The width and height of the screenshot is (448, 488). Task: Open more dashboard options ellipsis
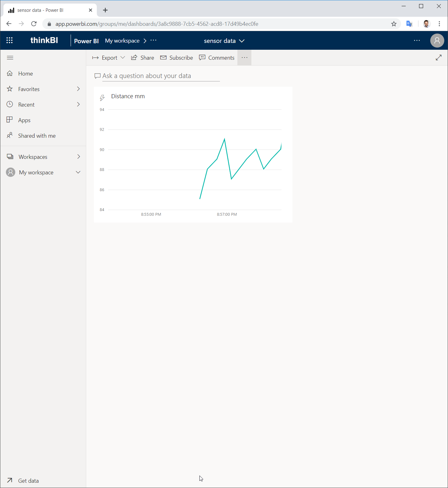coord(244,58)
